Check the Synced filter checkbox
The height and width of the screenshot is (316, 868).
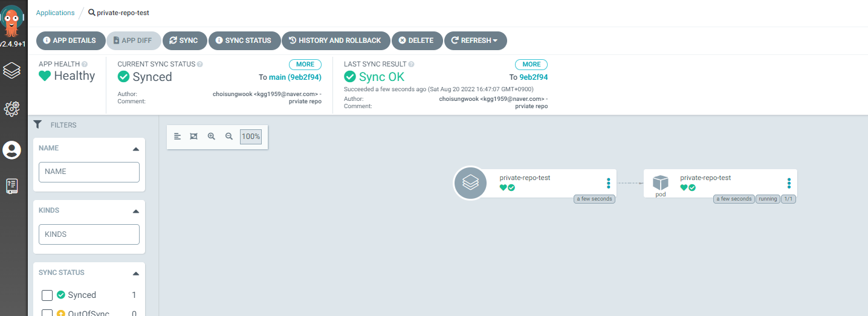[x=47, y=295]
